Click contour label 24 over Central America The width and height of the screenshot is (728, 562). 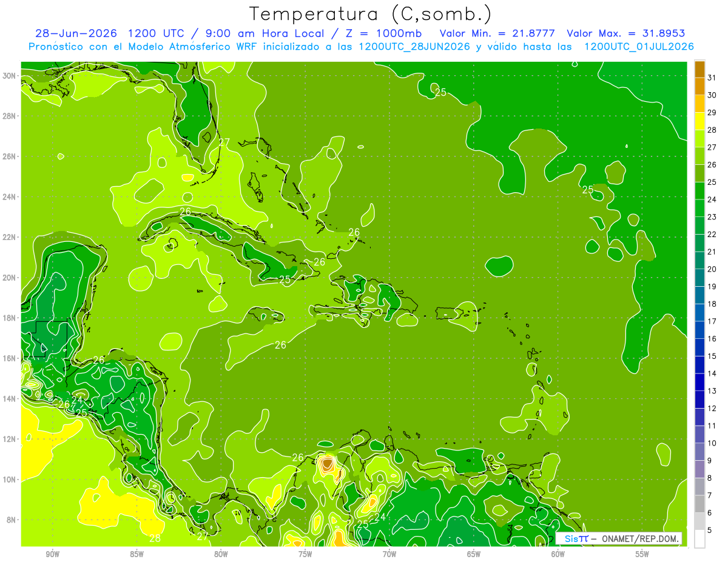(x=77, y=400)
